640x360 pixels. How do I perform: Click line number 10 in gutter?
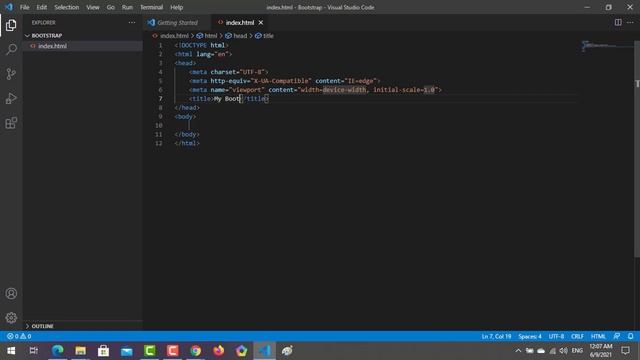(x=159, y=125)
